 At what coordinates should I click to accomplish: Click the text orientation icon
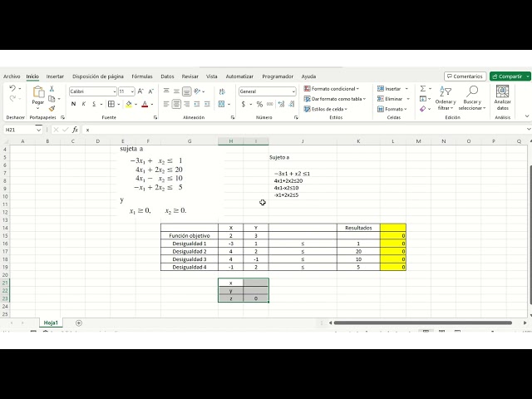click(197, 91)
